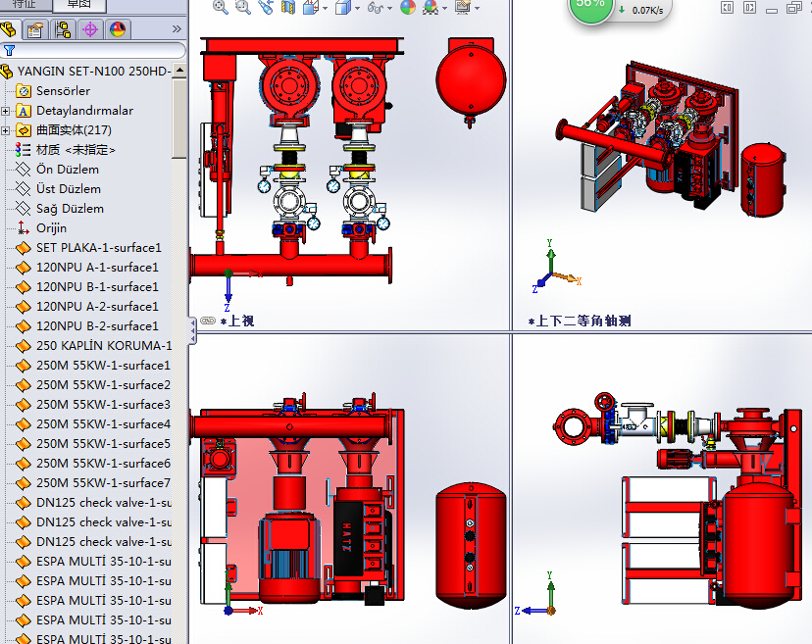The image size is (812, 644).
Task: Click the 56% green network speed widget
Action: point(590,6)
